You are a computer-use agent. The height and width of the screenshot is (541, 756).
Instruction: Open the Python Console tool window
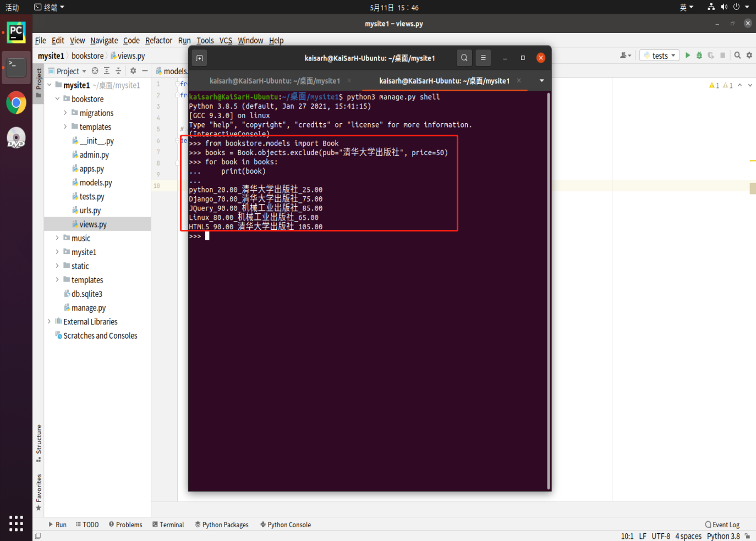tap(286, 525)
